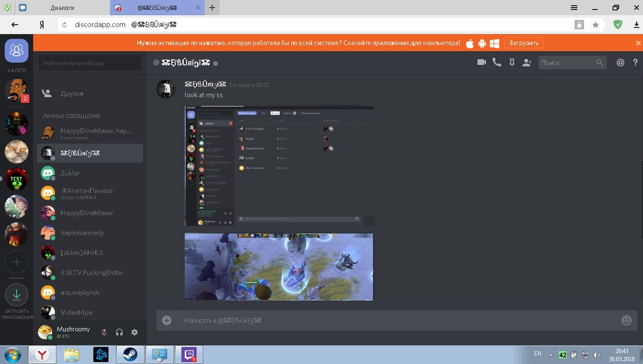Download the Windows app from banner

pyautogui.click(x=494, y=43)
